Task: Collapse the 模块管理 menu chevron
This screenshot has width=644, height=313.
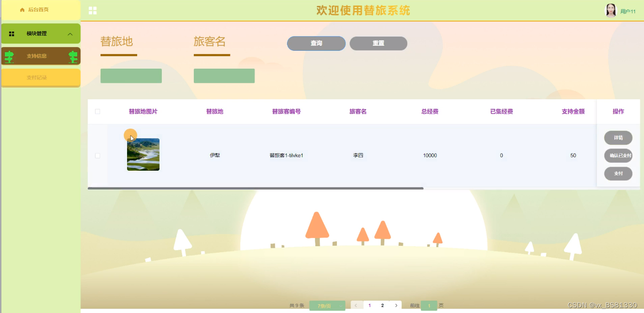Action: point(70,34)
